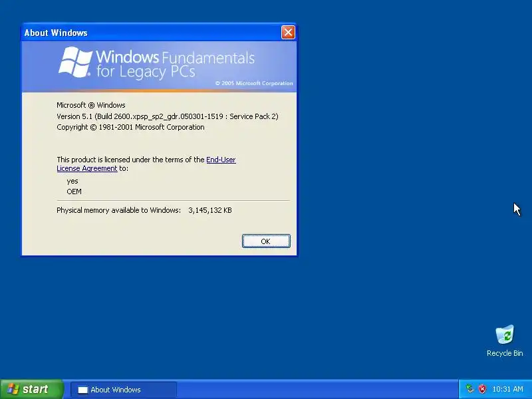Click the Microsoft ® Windows text line
Viewport: 532px width, 399px height.
(x=91, y=105)
